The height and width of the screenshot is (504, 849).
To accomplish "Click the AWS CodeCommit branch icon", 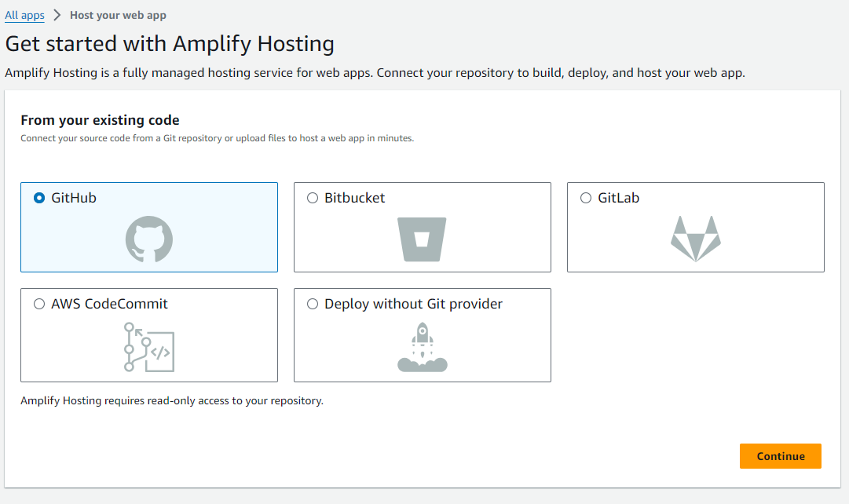I will click(149, 347).
